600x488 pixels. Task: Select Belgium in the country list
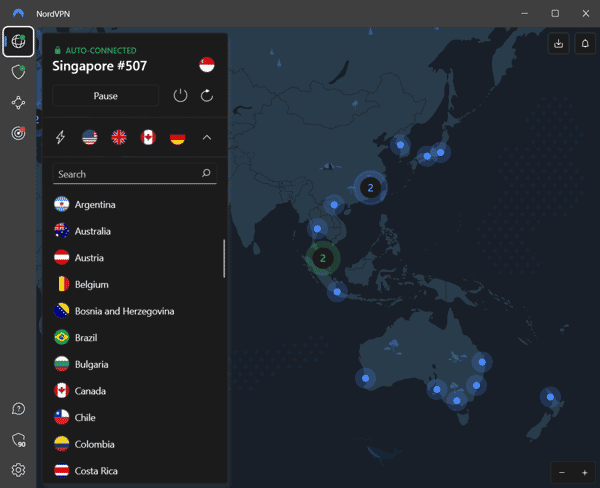click(x=135, y=284)
